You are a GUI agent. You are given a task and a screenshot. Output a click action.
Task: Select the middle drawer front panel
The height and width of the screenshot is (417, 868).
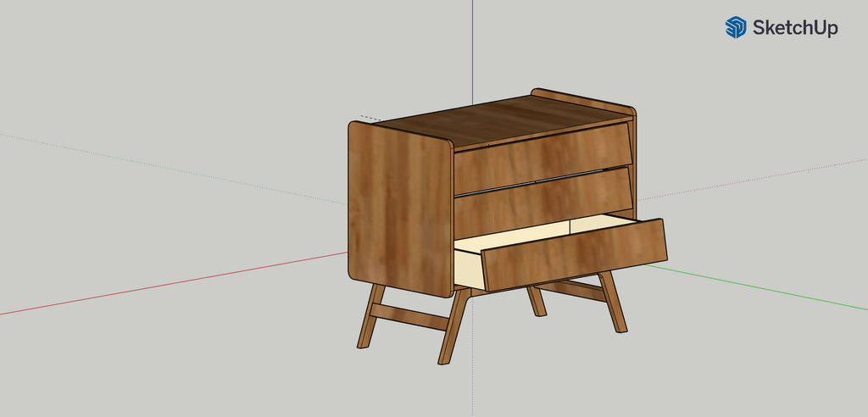pos(542,203)
